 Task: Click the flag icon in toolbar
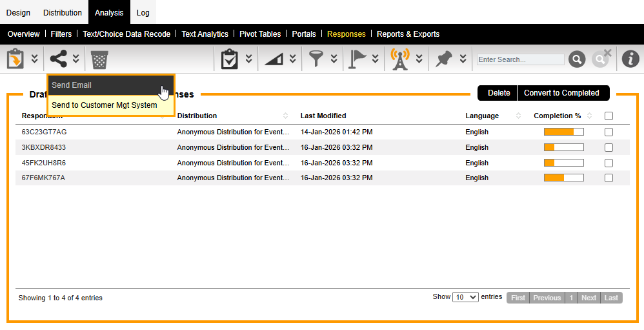pos(356,59)
